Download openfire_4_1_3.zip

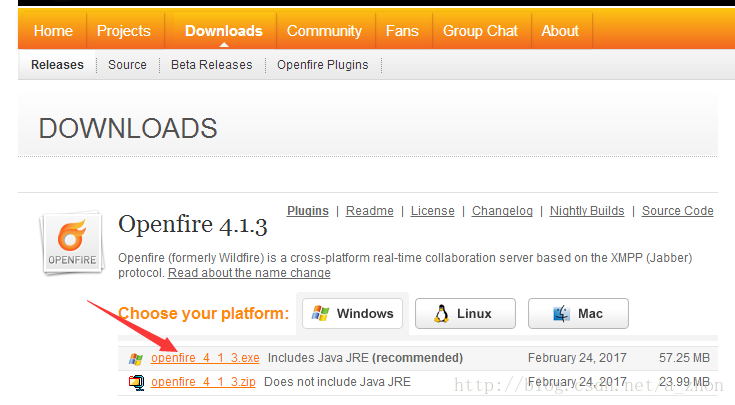[203, 382]
